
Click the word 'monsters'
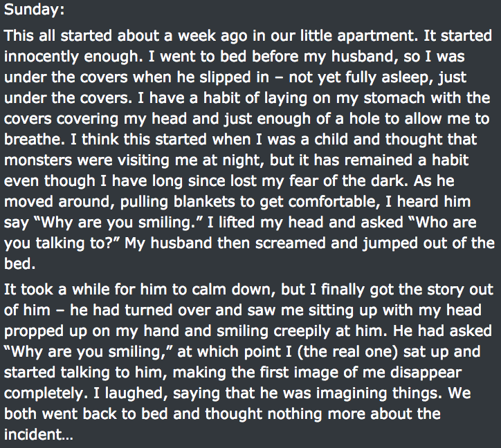coord(38,160)
